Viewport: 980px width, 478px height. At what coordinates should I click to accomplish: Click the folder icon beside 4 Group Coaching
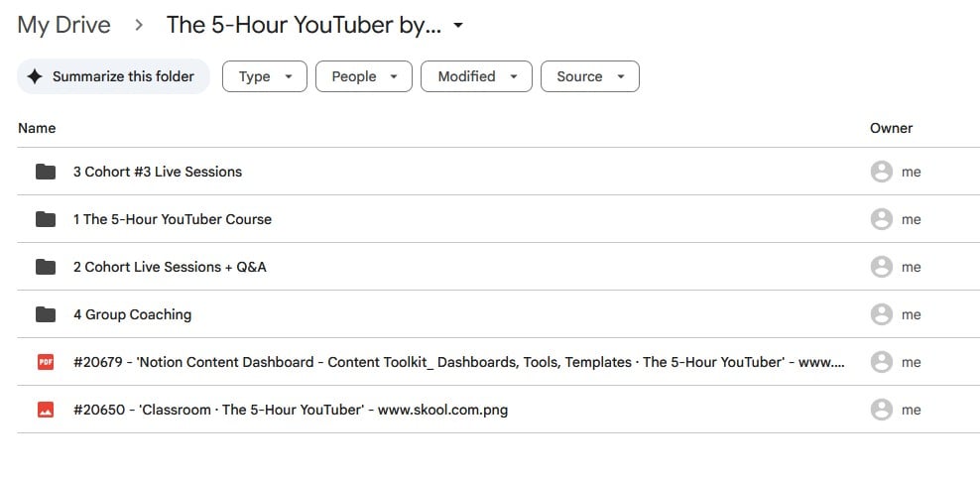point(46,314)
